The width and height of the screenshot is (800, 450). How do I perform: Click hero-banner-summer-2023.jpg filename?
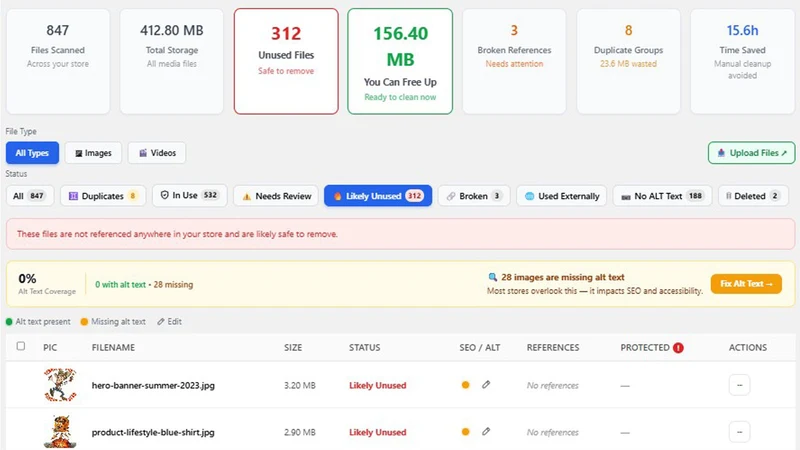pos(153,385)
